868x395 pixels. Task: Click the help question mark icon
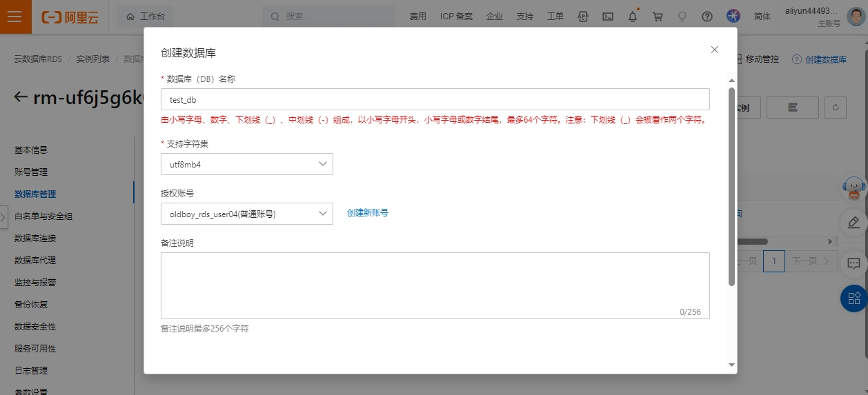pyautogui.click(x=707, y=17)
